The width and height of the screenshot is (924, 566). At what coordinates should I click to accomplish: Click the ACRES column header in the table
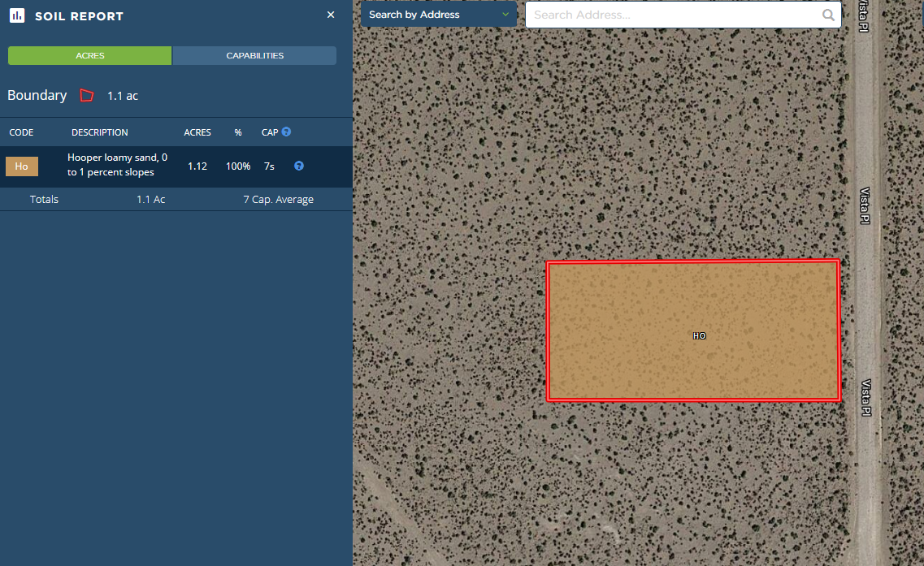pyautogui.click(x=197, y=132)
